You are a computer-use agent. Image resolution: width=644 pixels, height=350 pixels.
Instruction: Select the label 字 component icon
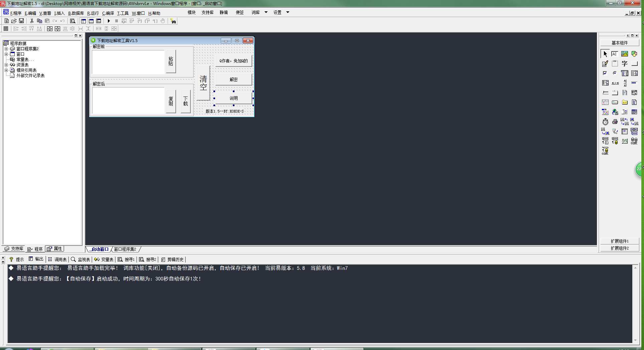click(x=625, y=63)
